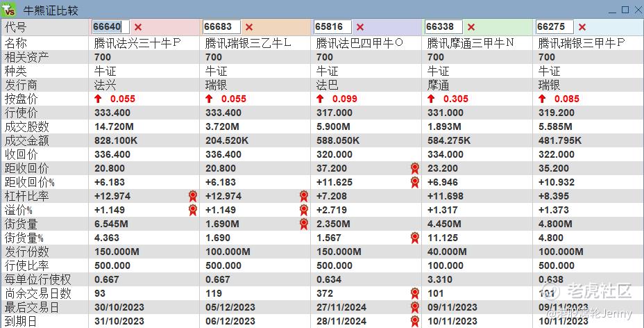644x328 pixels.
Task: Select the 杠杆比率 row label
Action: (26, 196)
